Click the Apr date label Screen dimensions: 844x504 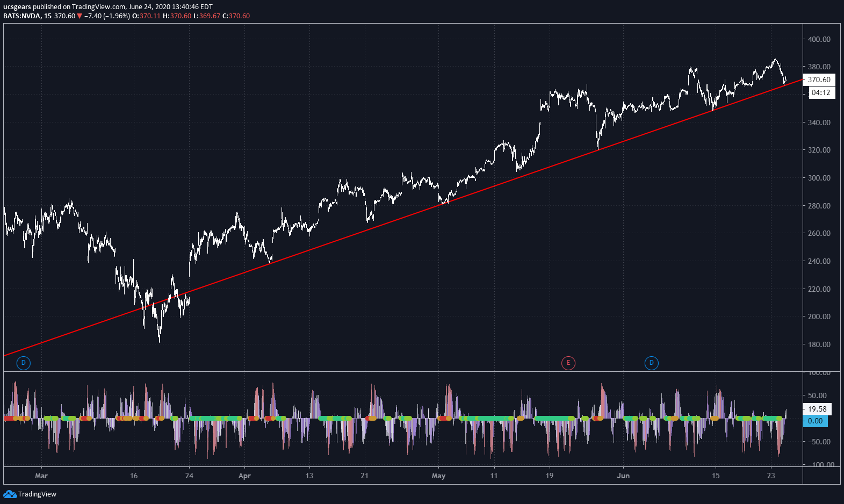pyautogui.click(x=244, y=476)
